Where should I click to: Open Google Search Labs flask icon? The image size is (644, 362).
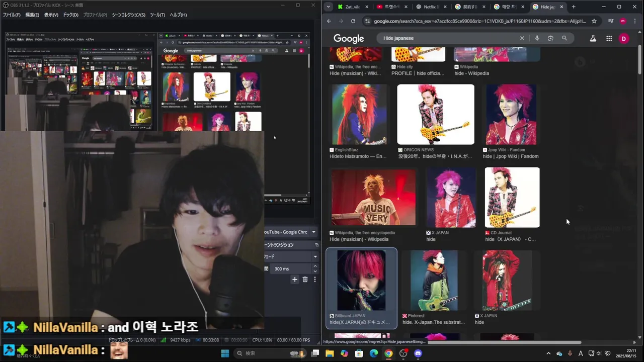(593, 38)
